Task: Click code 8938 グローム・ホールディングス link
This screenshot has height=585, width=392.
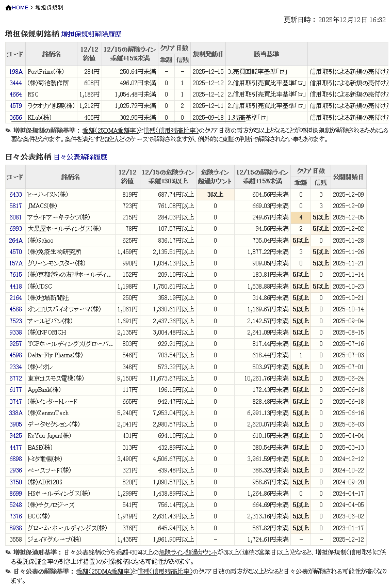Action: [x=15, y=528]
